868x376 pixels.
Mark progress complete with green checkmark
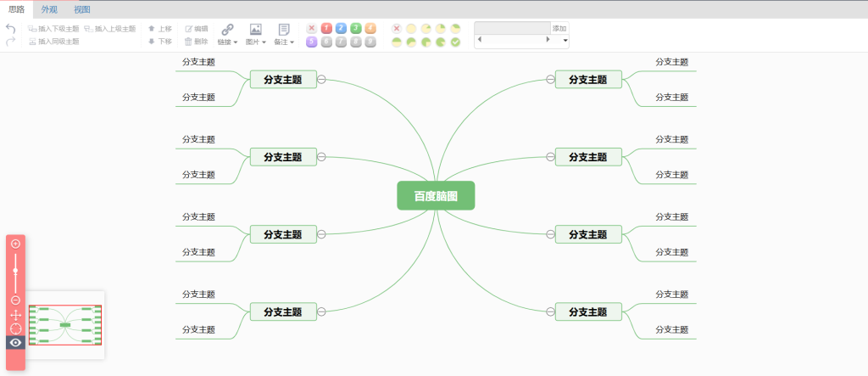tap(455, 42)
